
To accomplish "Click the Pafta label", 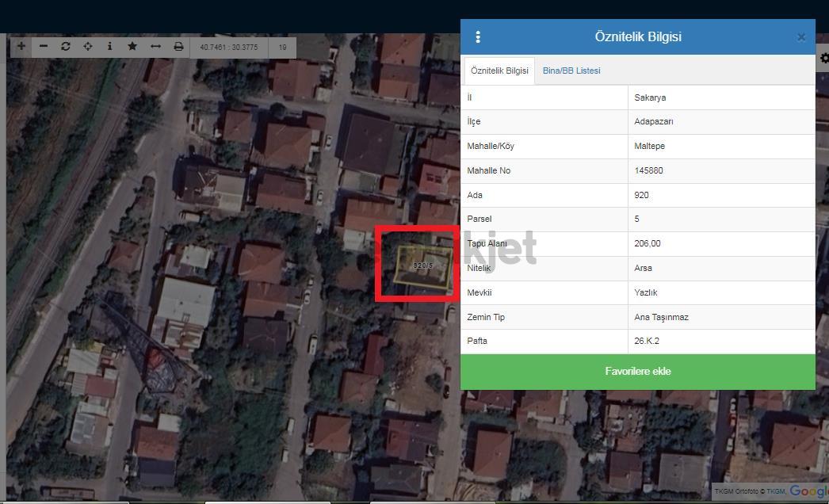I will pos(477,341).
